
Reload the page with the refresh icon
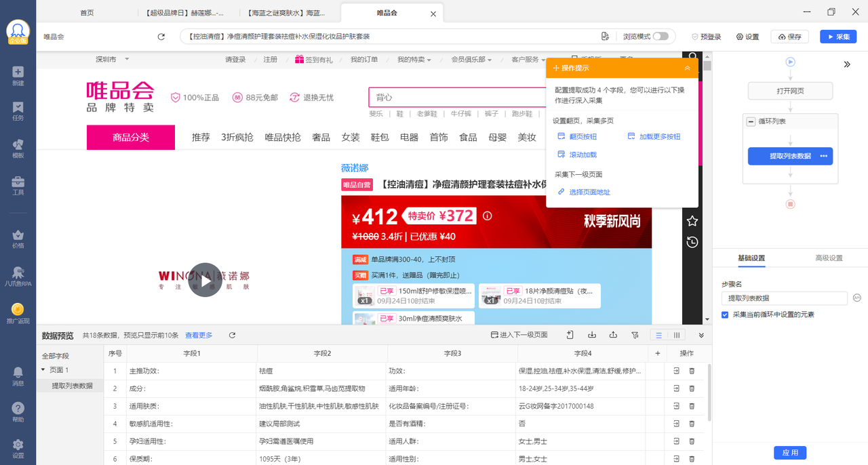coord(161,37)
